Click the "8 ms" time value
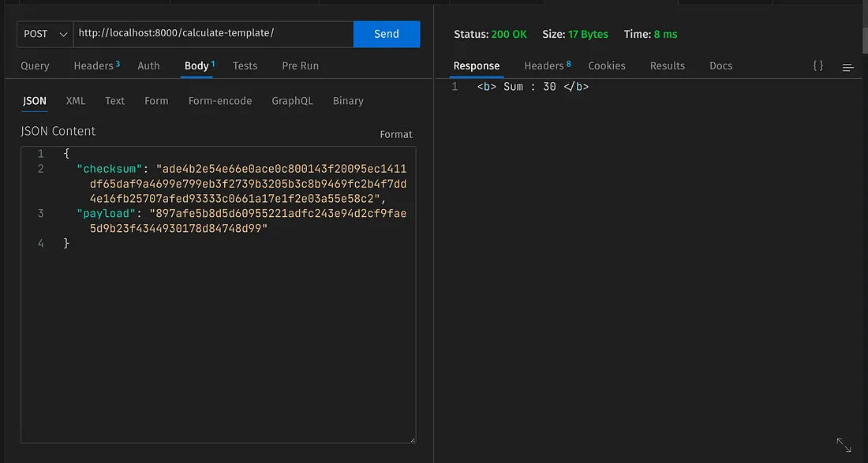The width and height of the screenshot is (868, 463). [665, 34]
